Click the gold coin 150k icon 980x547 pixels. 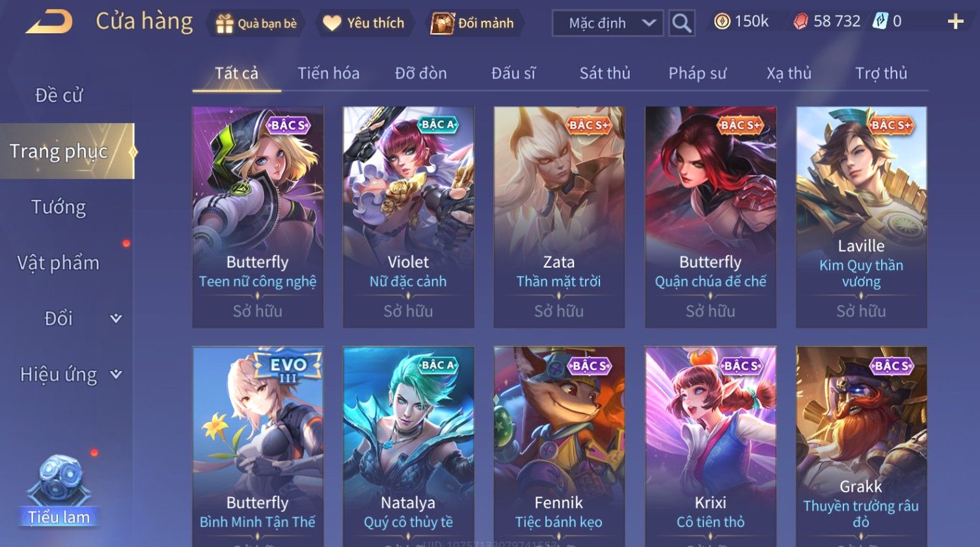[x=722, y=21]
